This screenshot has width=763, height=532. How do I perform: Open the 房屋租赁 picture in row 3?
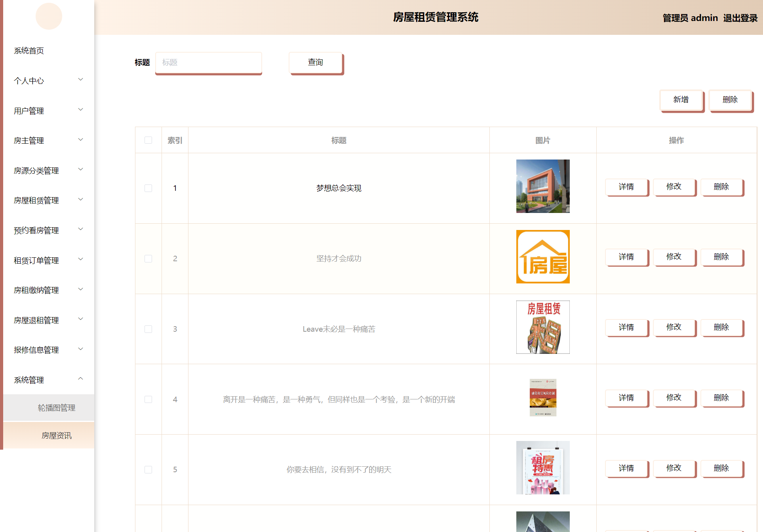click(542, 327)
